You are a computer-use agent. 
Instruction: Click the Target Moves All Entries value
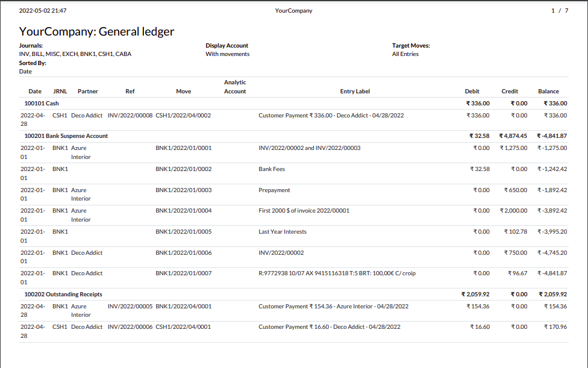(x=405, y=54)
